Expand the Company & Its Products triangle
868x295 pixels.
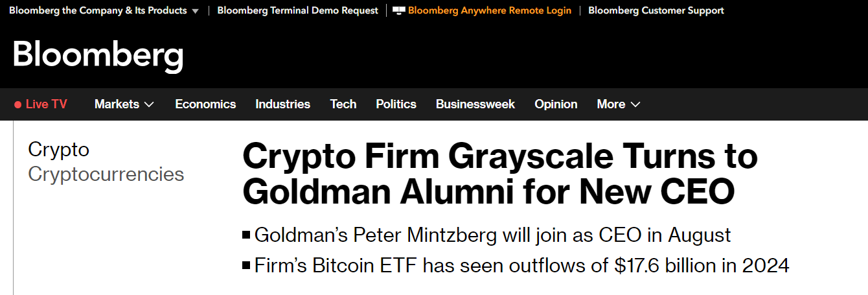195,11
